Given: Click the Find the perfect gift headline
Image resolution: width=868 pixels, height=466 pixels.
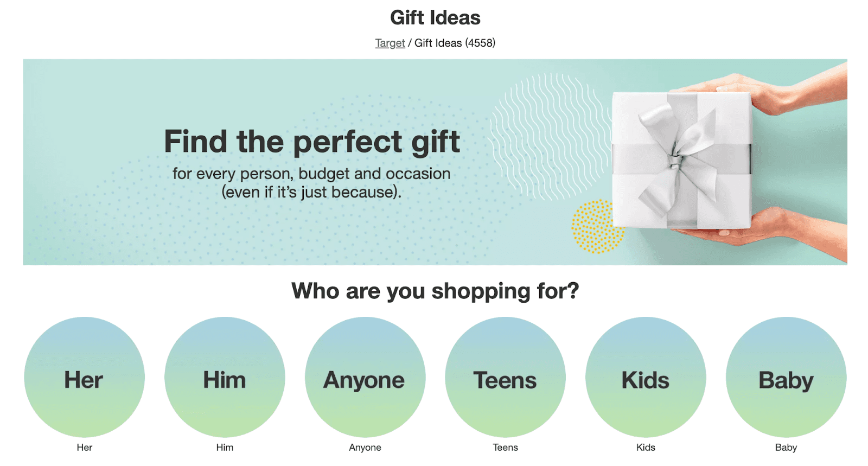Looking at the screenshot, I should click(x=312, y=142).
